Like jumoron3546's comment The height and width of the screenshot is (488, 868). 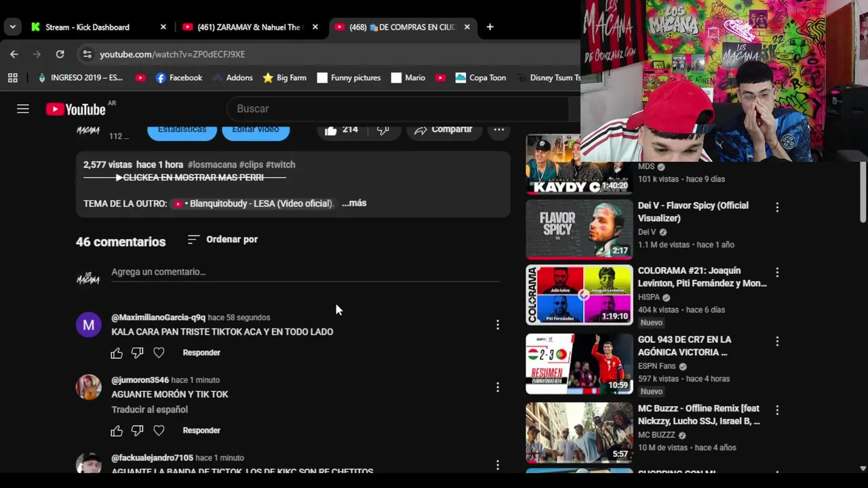(x=117, y=430)
